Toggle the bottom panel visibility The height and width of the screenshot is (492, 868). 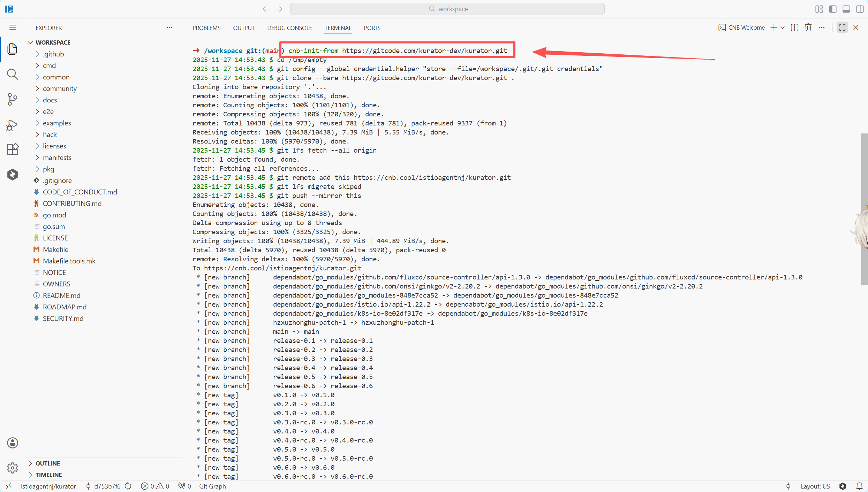pos(846,9)
